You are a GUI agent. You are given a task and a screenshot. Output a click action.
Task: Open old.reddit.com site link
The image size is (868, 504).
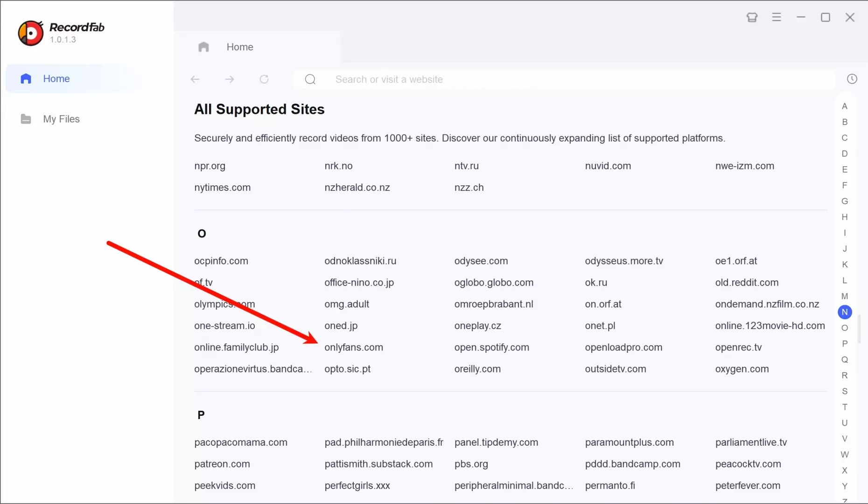[x=747, y=283]
